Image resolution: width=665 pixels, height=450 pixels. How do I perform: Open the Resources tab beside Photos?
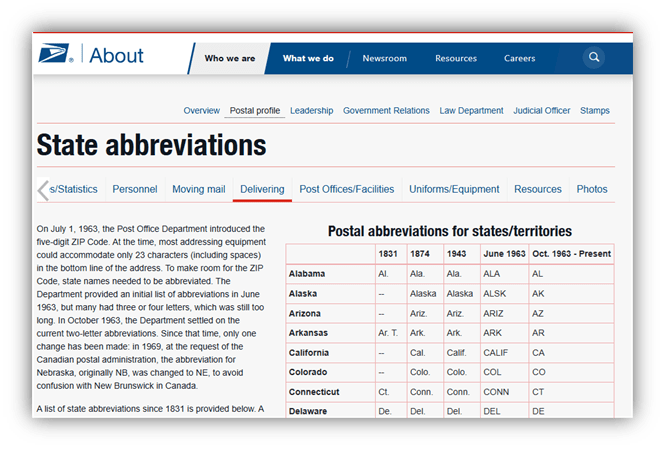point(538,189)
